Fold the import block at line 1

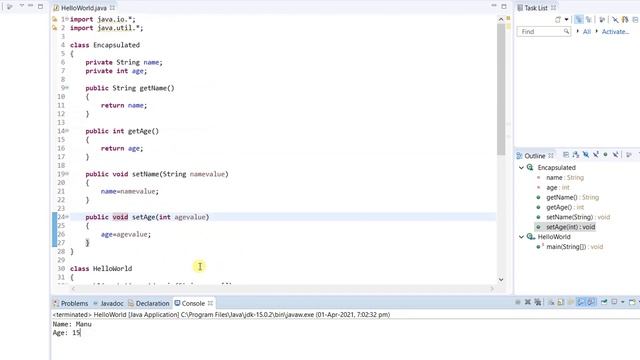[67, 19]
